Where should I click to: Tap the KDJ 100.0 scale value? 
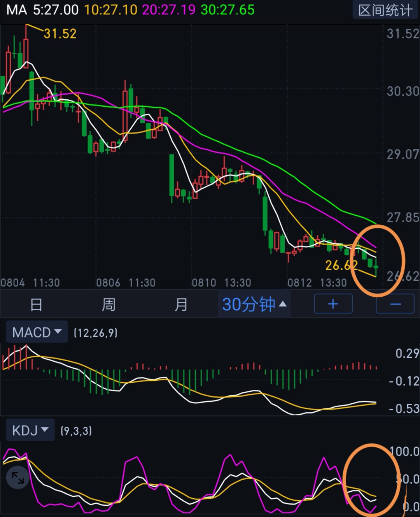(405, 452)
